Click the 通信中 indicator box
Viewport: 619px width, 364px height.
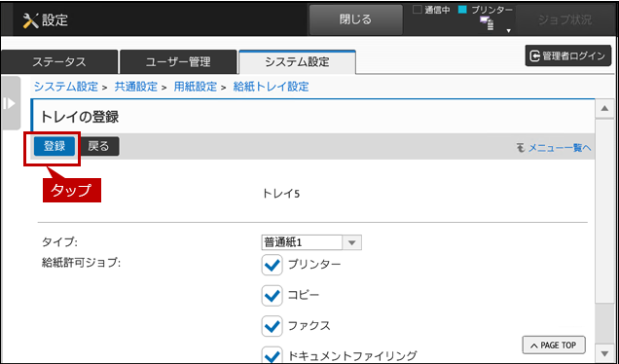coord(417,10)
